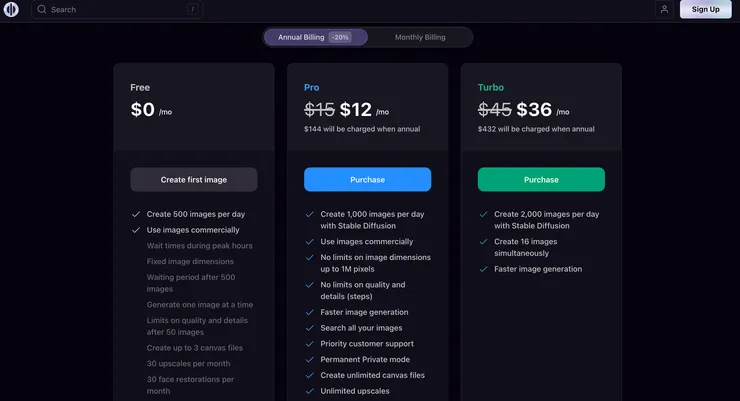Image resolution: width=740 pixels, height=401 pixels.
Task: Switch to Monthly Billing
Action: point(420,37)
